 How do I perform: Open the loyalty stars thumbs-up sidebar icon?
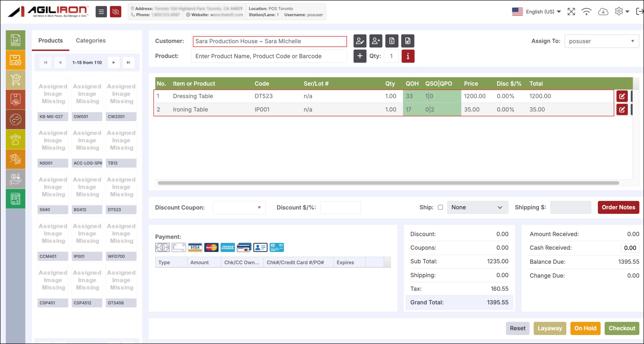[x=15, y=139]
